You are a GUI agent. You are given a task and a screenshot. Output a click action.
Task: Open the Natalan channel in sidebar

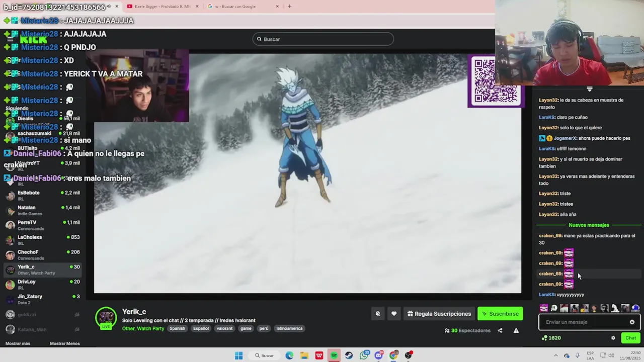(x=42, y=210)
